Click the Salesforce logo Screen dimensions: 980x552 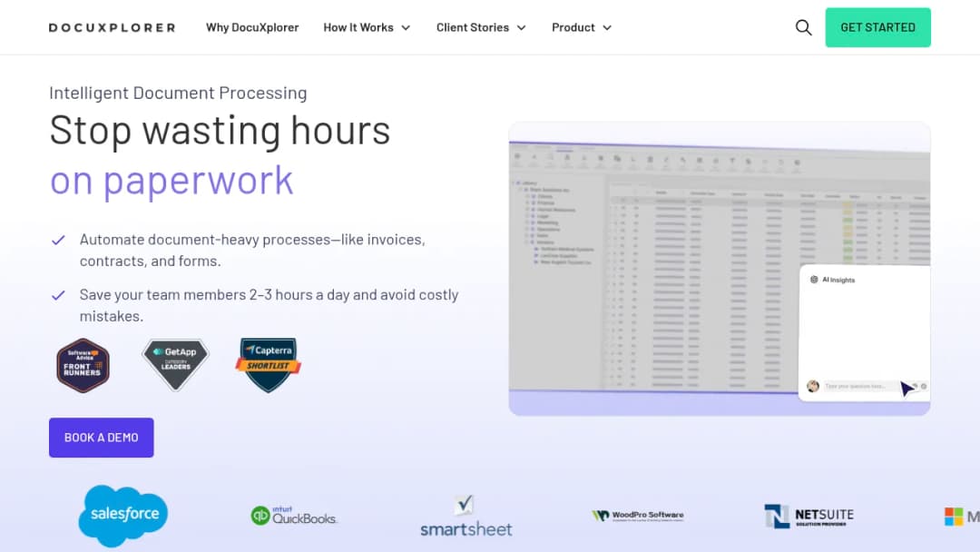pos(123,516)
